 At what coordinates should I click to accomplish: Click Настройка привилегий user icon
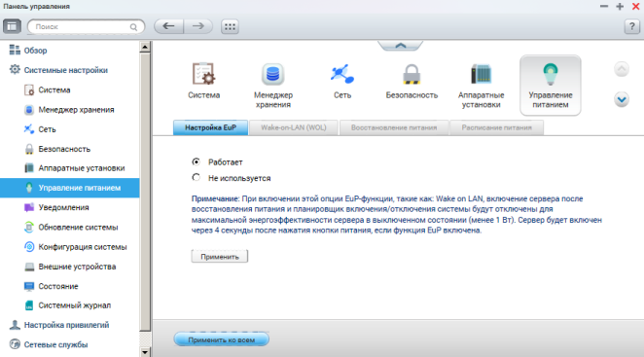15,325
